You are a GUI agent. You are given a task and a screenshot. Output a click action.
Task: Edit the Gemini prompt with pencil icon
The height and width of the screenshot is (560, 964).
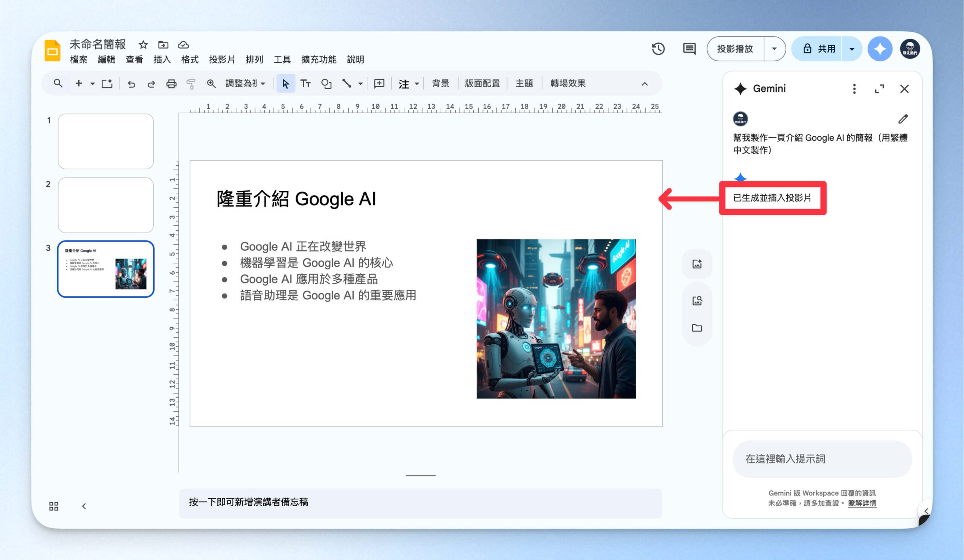pos(903,119)
